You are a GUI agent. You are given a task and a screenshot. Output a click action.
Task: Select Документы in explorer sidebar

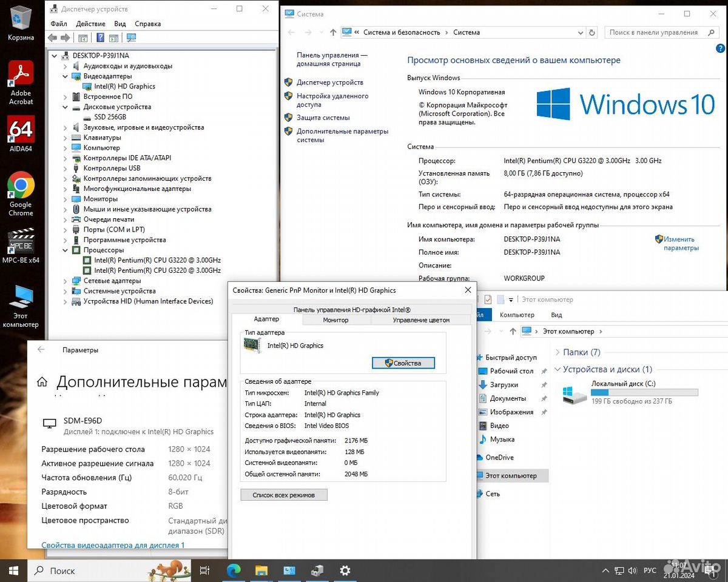click(508, 398)
